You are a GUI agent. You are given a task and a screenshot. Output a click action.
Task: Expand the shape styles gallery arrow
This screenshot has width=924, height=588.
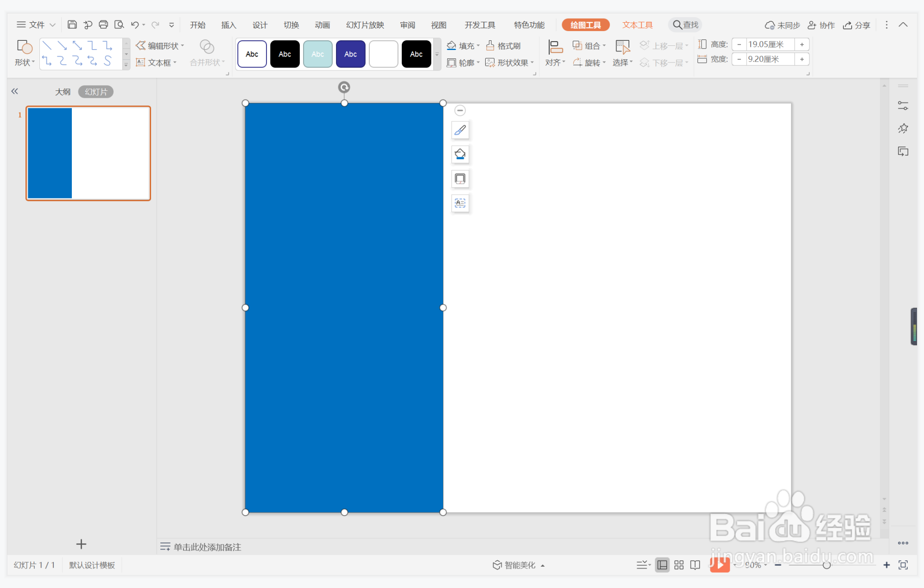(x=437, y=54)
